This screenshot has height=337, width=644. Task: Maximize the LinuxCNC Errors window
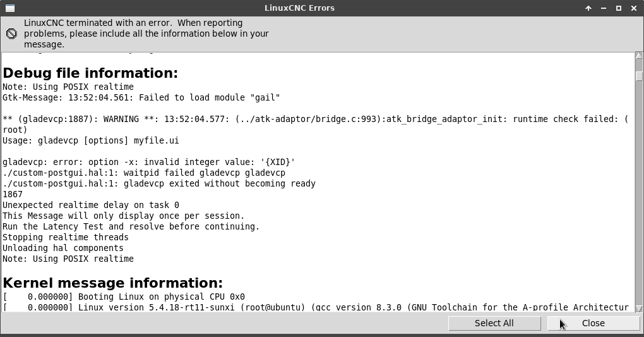click(619, 8)
